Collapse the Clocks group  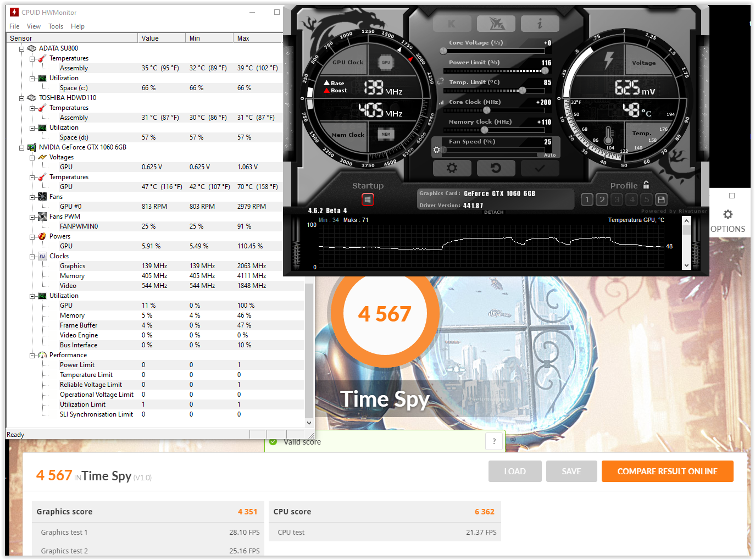click(x=32, y=256)
